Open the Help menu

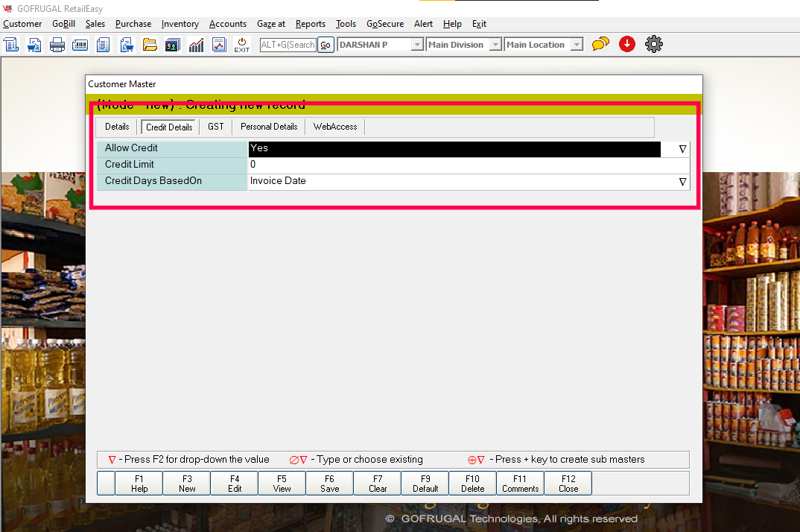[452, 24]
